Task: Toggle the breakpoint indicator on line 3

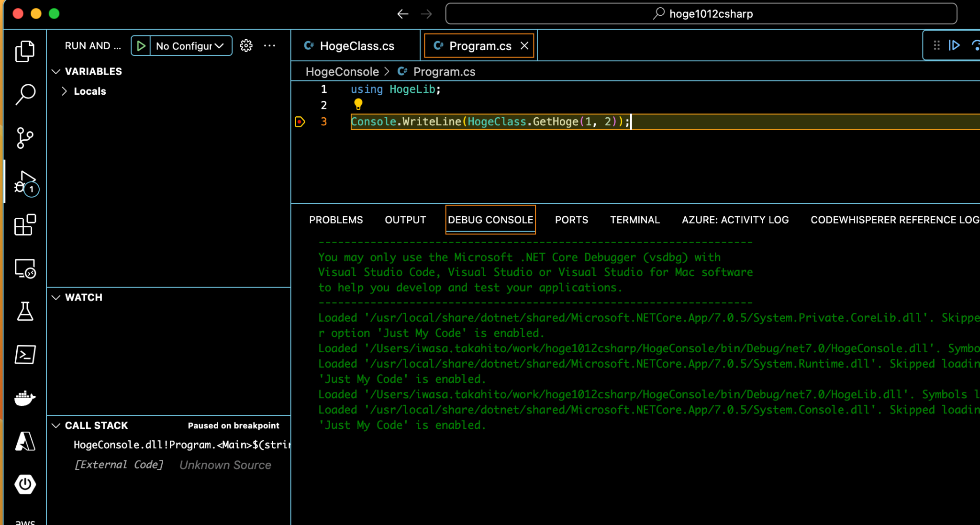Action: 300,122
